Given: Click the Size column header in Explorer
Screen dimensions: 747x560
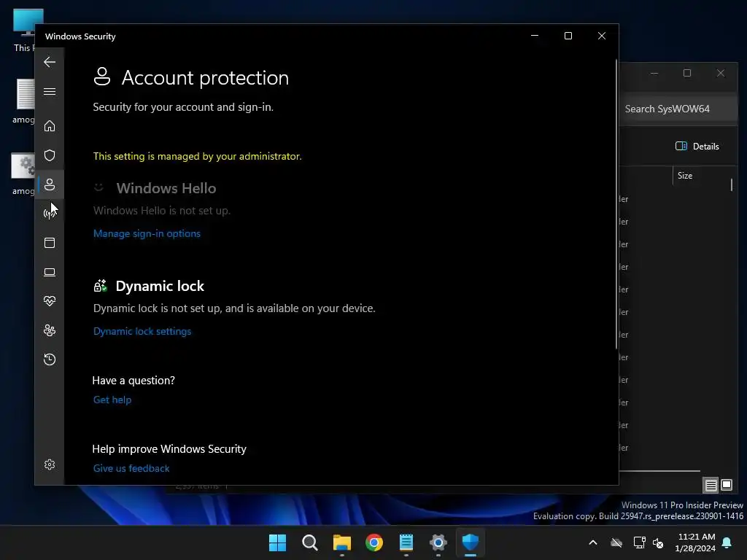Looking at the screenshot, I should [685, 176].
